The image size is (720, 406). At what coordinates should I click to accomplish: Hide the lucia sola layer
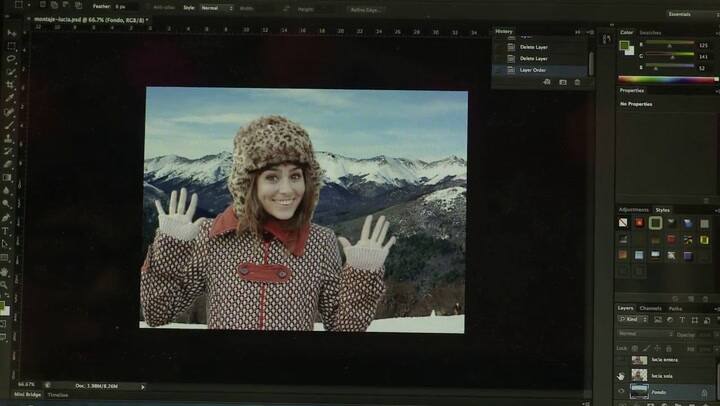click(621, 376)
